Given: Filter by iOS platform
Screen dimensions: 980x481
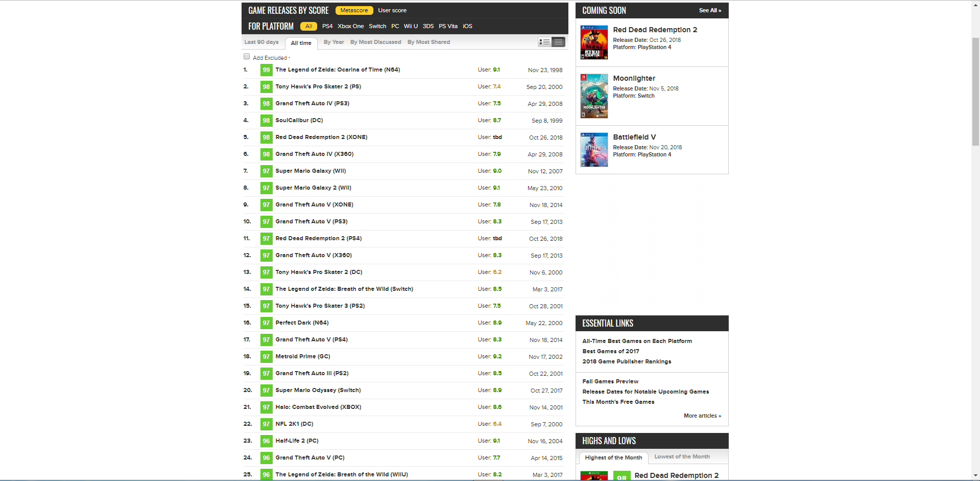Looking at the screenshot, I should [x=467, y=26].
